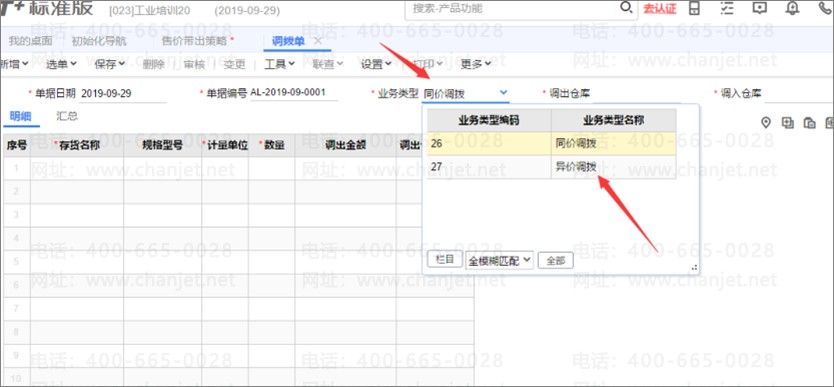Click code 27 cell in popup
The width and height of the screenshot is (834, 387).
coord(489,167)
